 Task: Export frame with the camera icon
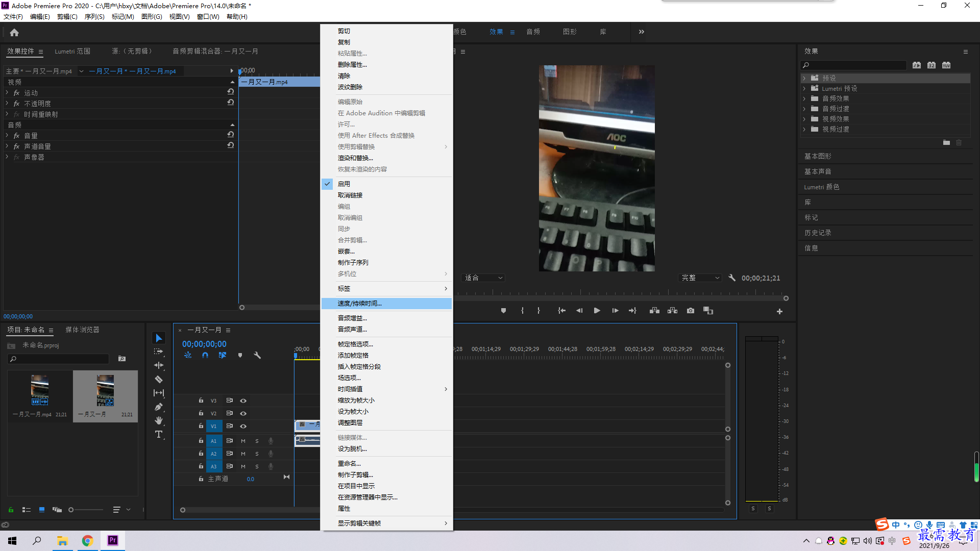[x=691, y=311]
